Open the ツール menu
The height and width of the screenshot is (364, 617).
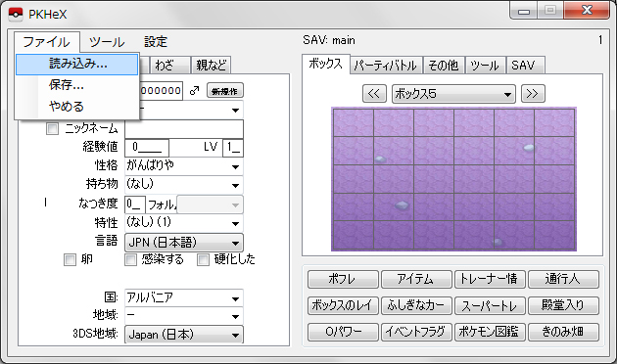click(107, 42)
